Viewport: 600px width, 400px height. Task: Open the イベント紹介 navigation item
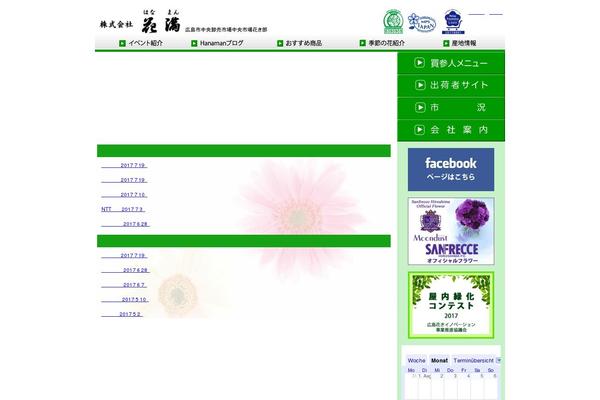click(141, 43)
